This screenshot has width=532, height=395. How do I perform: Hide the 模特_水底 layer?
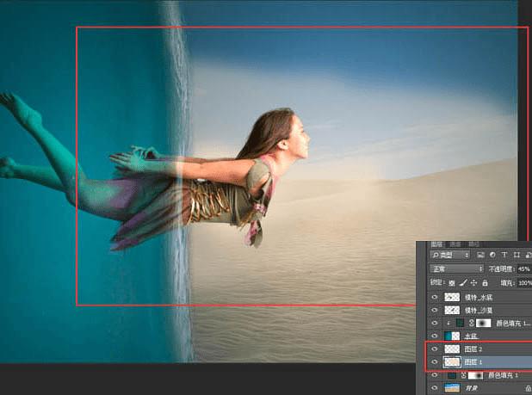coord(434,297)
